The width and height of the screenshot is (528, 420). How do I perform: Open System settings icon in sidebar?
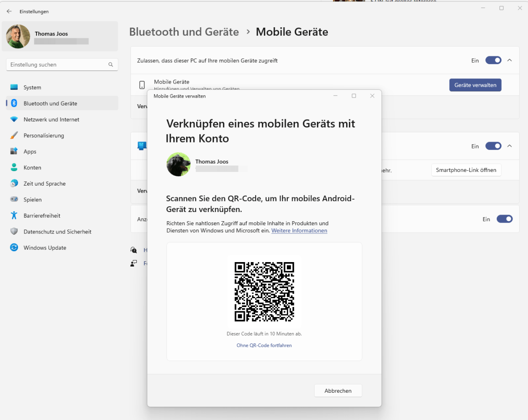point(14,88)
